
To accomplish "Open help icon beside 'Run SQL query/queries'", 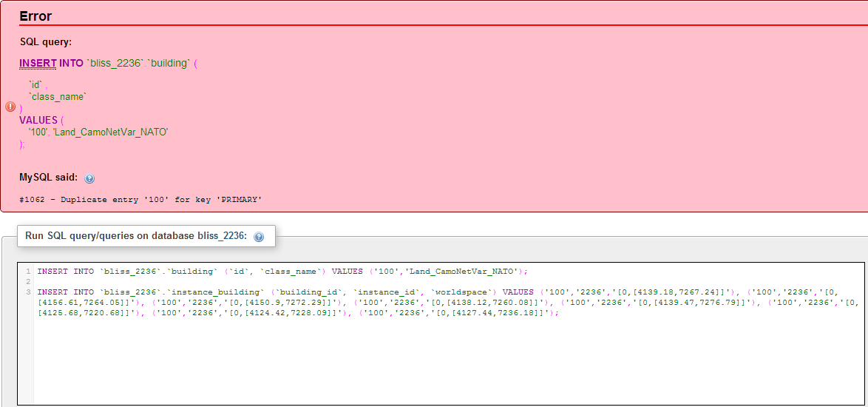I will tap(259, 237).
